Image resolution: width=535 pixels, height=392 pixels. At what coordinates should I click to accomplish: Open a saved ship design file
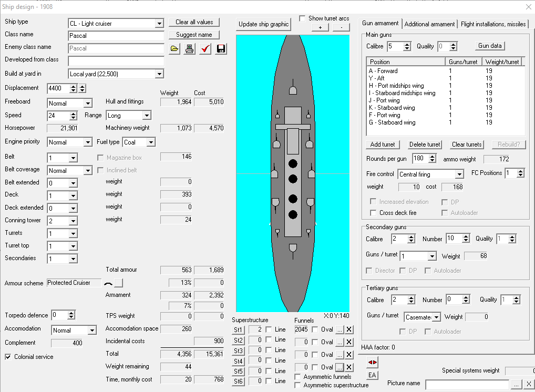pyautogui.click(x=174, y=49)
